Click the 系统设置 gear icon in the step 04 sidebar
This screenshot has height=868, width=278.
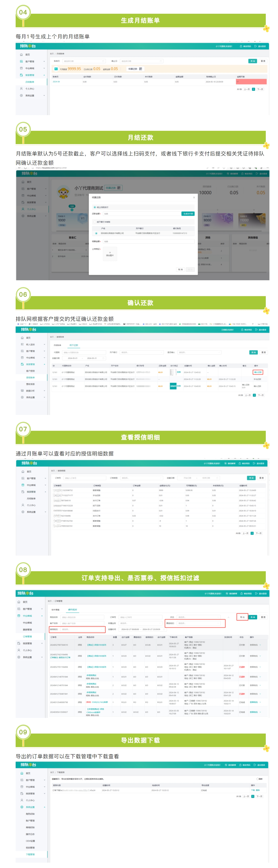click(x=21, y=95)
